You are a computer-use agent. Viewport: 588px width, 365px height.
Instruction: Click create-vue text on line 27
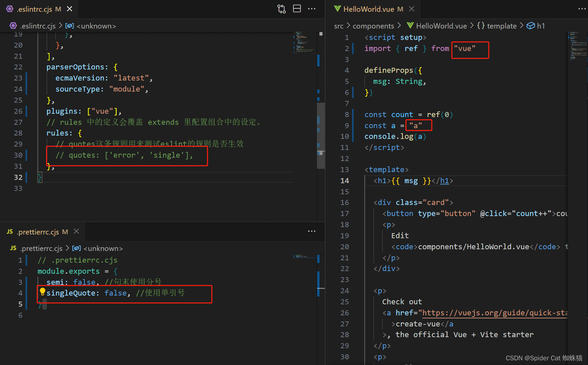point(418,324)
